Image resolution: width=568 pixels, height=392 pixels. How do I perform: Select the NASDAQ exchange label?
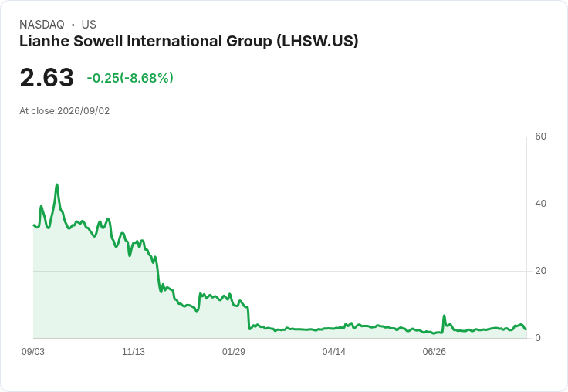pos(42,25)
